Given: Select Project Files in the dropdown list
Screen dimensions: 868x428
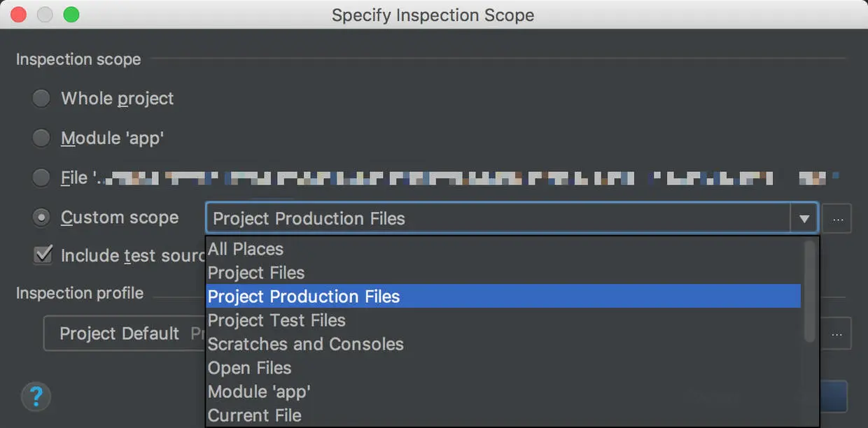Looking at the screenshot, I should pyautogui.click(x=256, y=273).
